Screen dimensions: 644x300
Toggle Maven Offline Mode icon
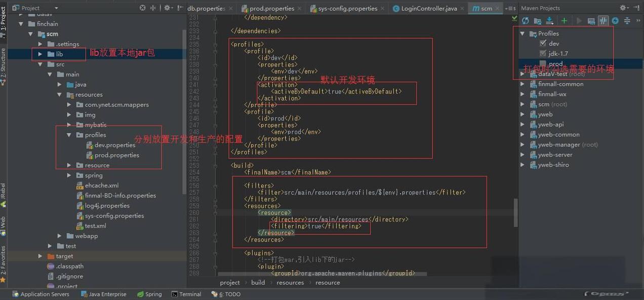pyautogui.click(x=603, y=21)
